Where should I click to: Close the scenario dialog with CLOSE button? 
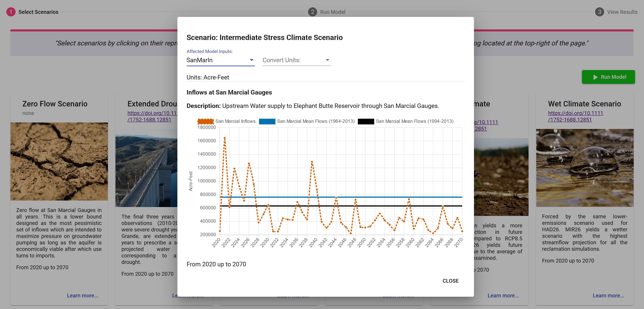point(451,281)
